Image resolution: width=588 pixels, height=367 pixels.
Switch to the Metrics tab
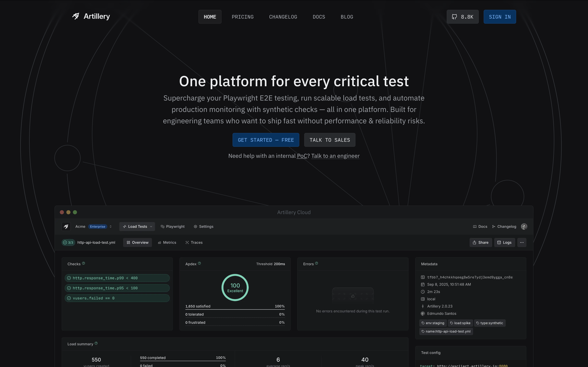tap(167, 242)
